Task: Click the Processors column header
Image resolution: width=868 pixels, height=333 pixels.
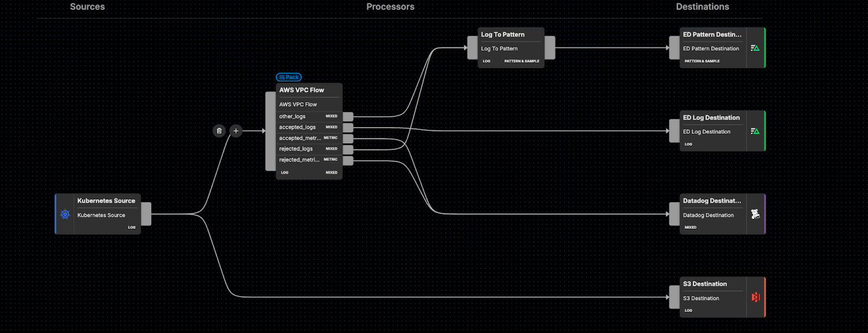Action: pyautogui.click(x=390, y=7)
